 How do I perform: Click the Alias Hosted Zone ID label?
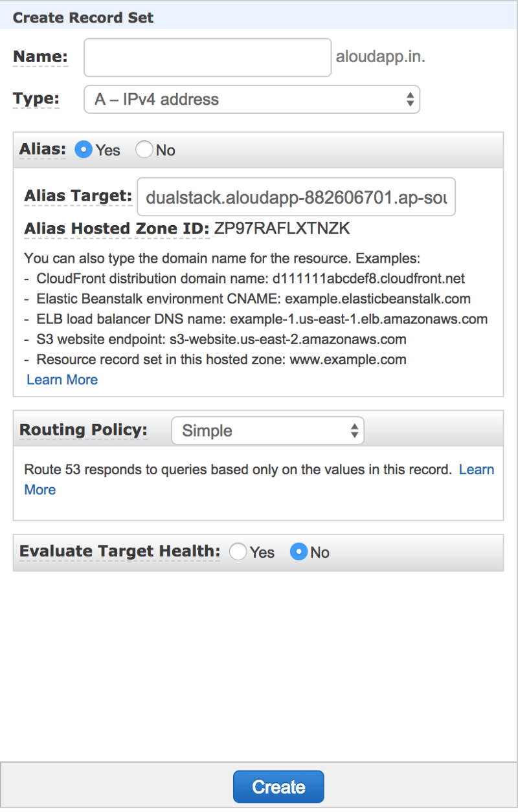(x=117, y=228)
